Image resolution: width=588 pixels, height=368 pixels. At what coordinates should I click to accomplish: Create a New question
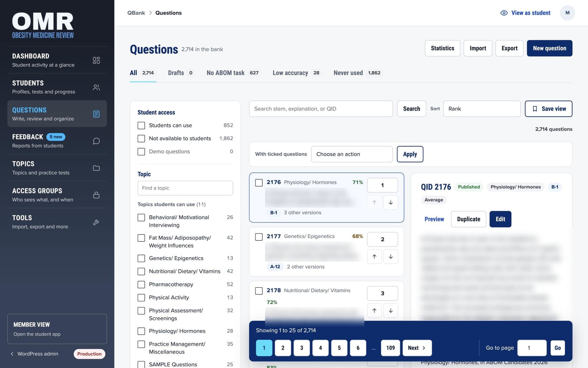click(x=549, y=48)
